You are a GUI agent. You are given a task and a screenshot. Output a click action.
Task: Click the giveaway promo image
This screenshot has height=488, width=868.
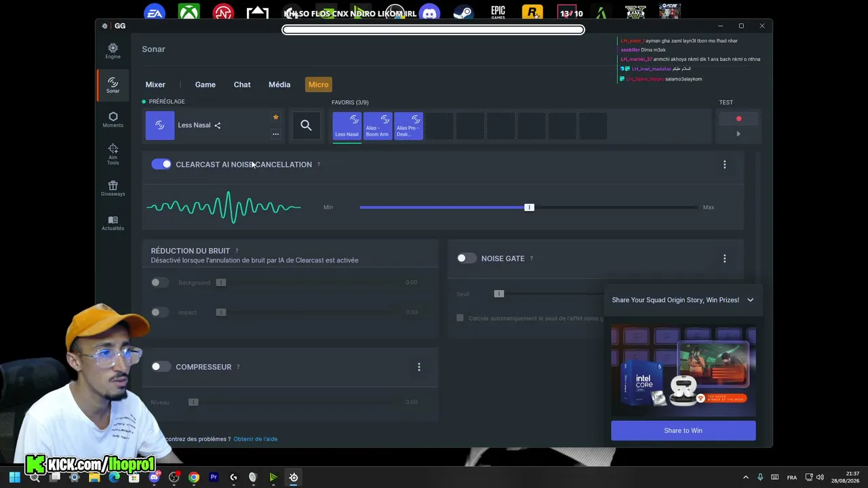[x=683, y=371]
